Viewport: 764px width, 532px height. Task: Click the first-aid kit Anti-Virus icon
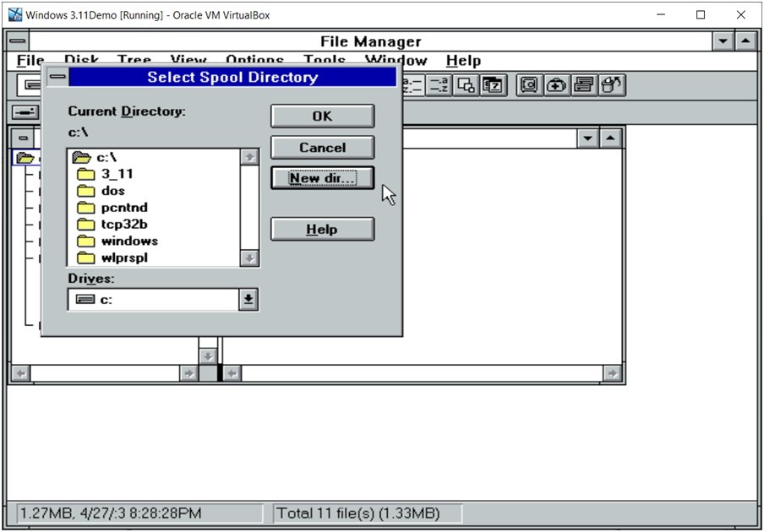point(556,85)
